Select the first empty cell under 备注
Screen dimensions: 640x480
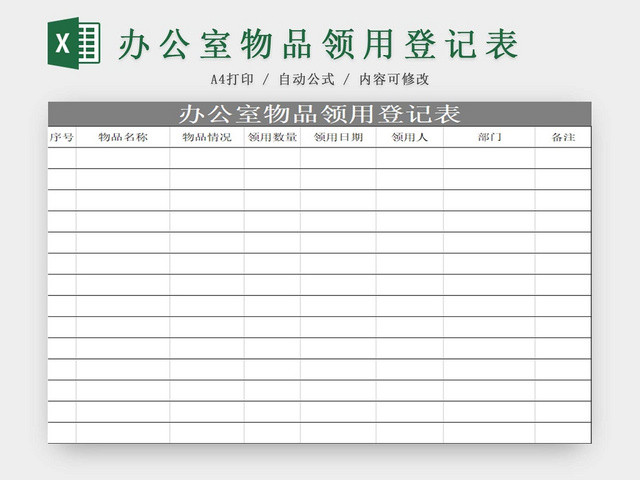coord(563,158)
